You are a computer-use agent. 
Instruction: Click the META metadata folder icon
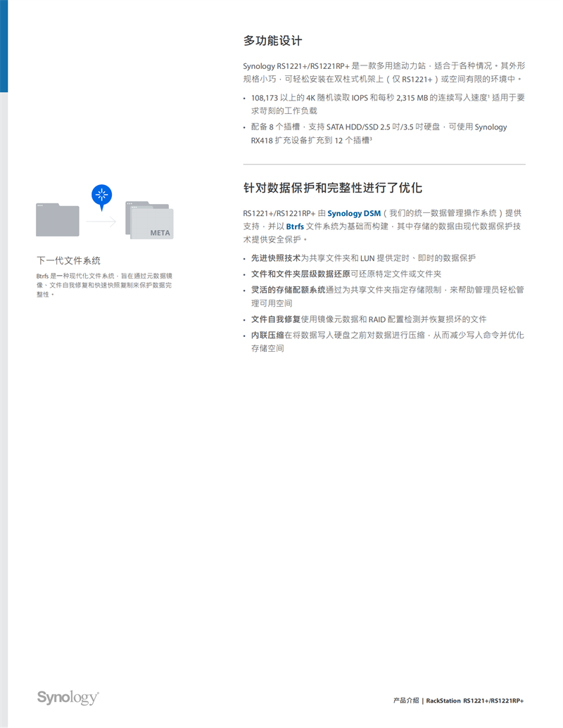pos(151,225)
